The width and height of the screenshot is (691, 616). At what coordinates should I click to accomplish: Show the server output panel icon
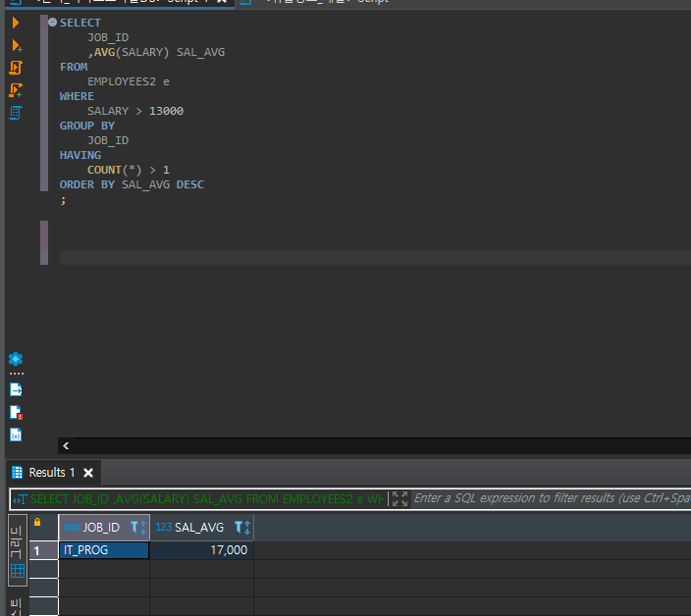pyautogui.click(x=16, y=389)
